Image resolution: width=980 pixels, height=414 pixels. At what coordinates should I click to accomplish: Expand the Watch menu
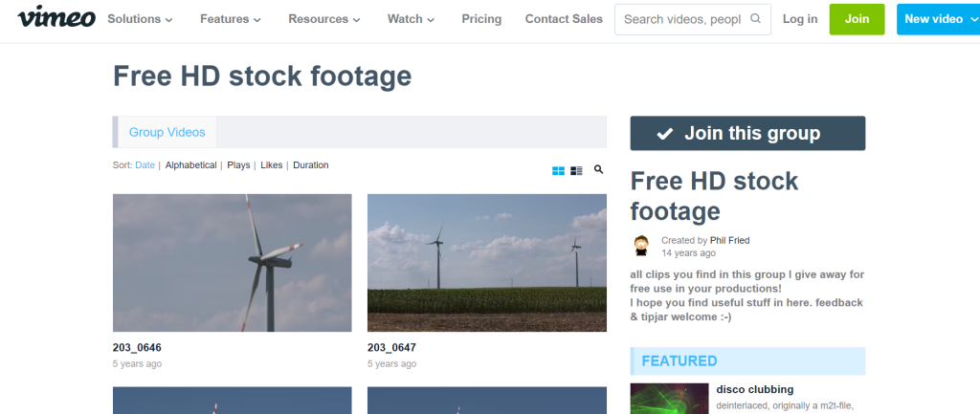click(x=411, y=19)
